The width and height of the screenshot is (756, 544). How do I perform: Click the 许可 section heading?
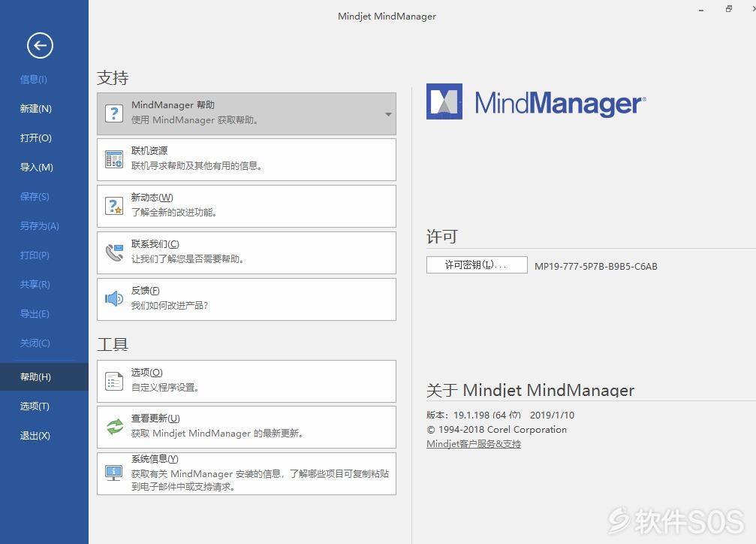[442, 237]
